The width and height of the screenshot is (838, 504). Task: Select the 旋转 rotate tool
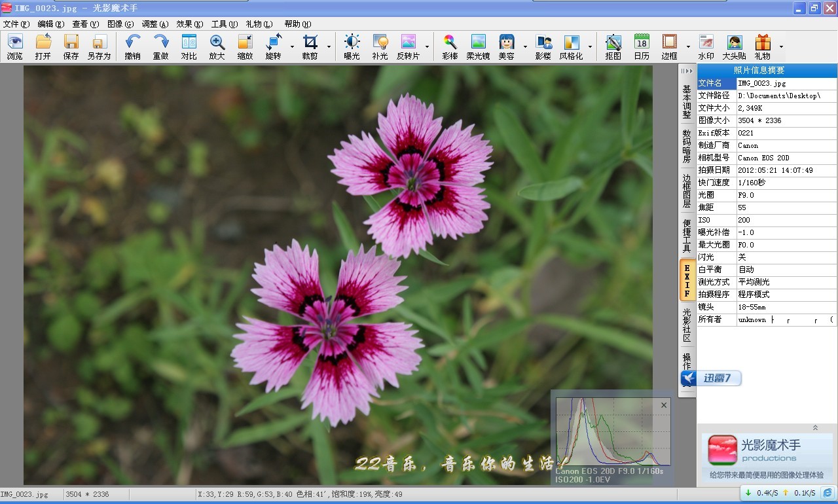pyautogui.click(x=273, y=47)
